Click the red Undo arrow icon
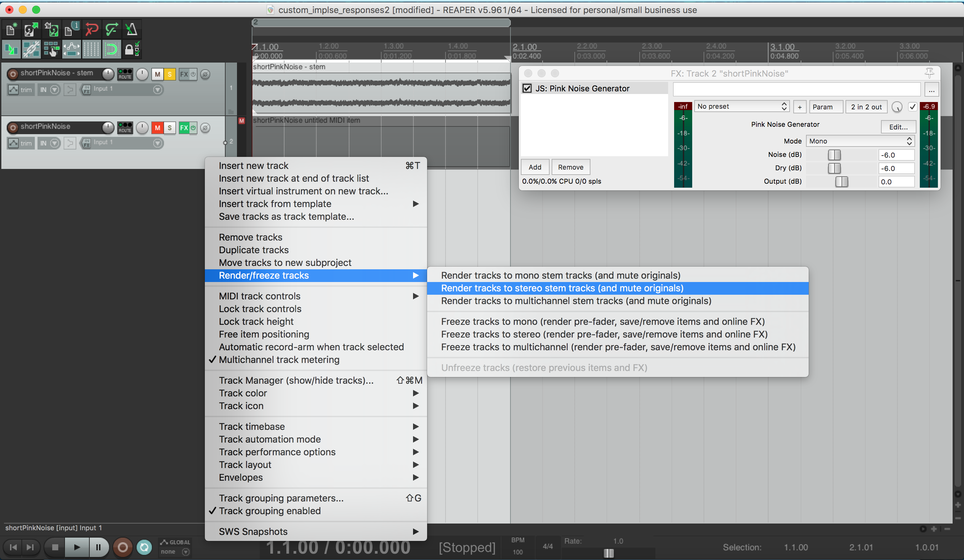 pos(91,29)
